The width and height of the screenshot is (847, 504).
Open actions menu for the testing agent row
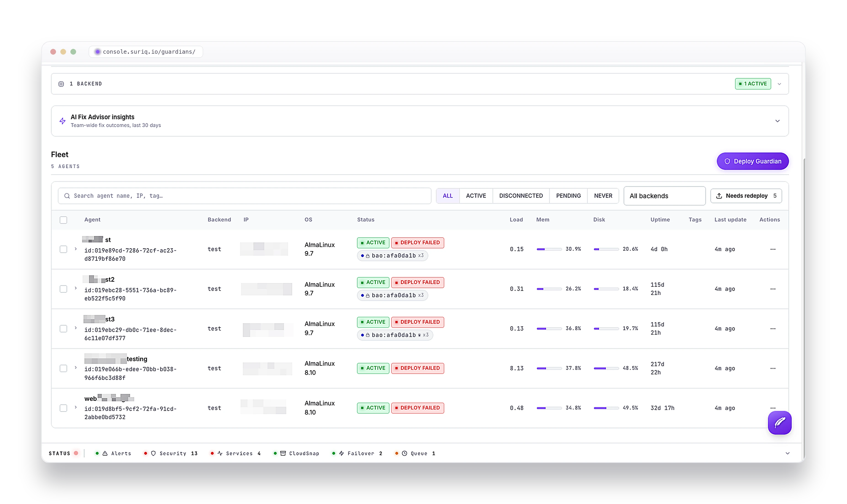[772, 369]
